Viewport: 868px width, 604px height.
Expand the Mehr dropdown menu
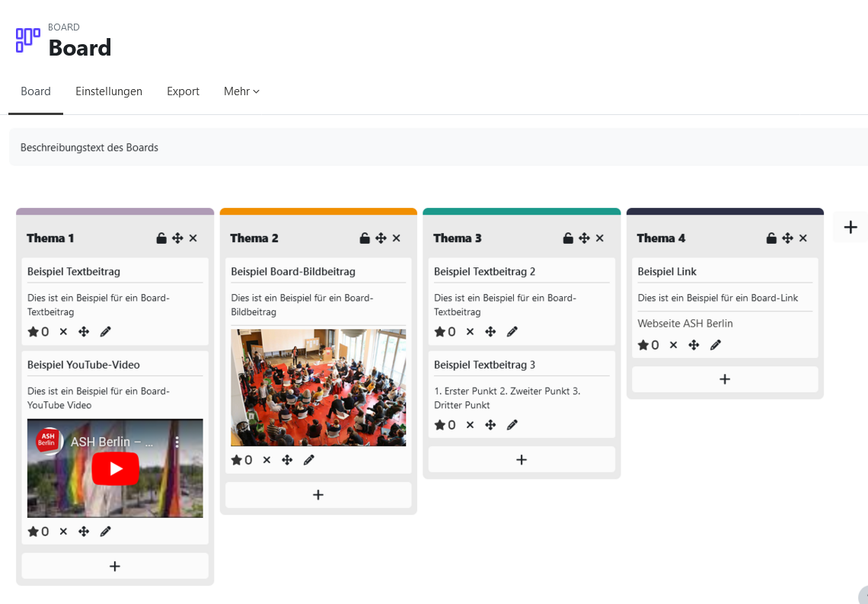[241, 91]
